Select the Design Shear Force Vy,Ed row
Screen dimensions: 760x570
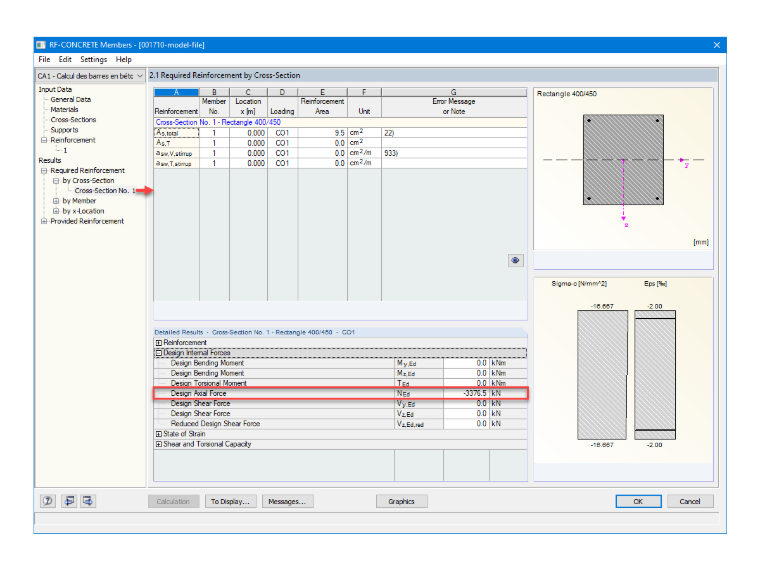(340, 404)
